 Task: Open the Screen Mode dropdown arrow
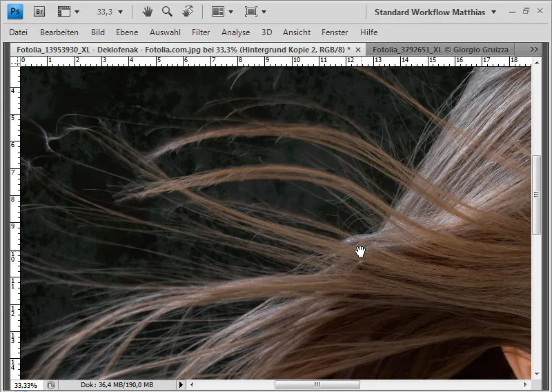click(264, 12)
